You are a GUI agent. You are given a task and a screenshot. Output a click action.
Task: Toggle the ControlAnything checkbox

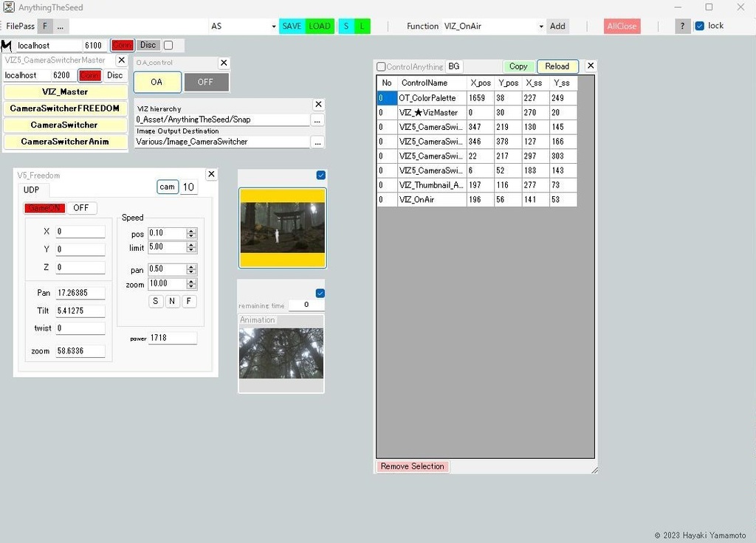pyautogui.click(x=381, y=66)
